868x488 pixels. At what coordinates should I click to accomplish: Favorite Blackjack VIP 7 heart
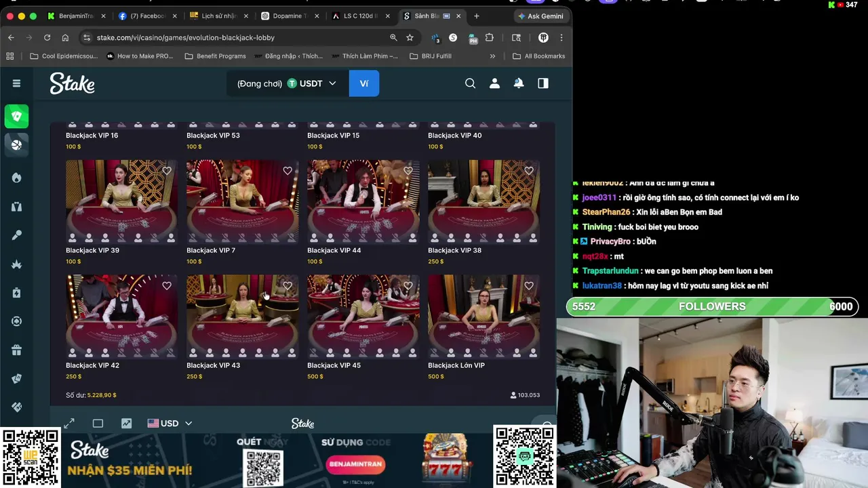click(x=288, y=171)
